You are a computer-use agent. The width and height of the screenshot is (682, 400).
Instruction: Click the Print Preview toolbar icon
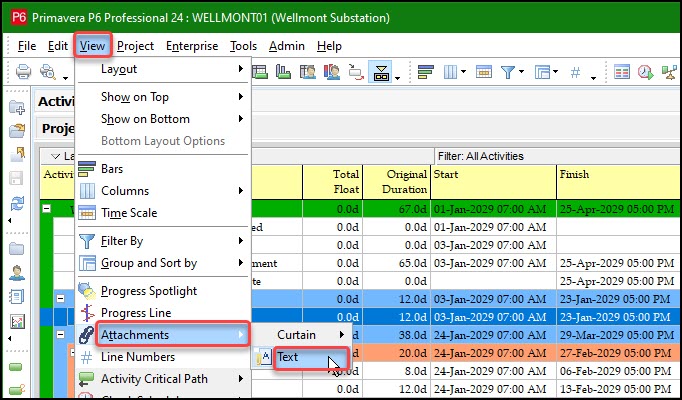(48, 71)
